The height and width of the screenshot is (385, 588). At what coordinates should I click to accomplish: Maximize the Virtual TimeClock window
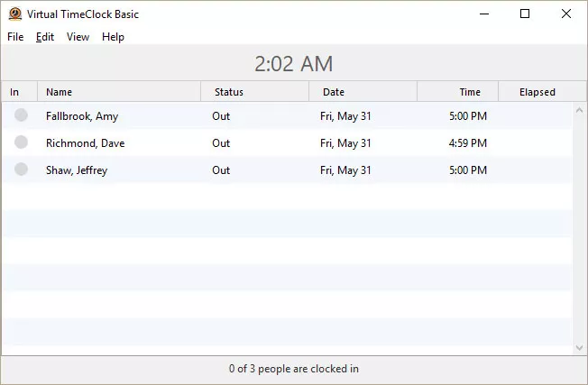pos(525,14)
